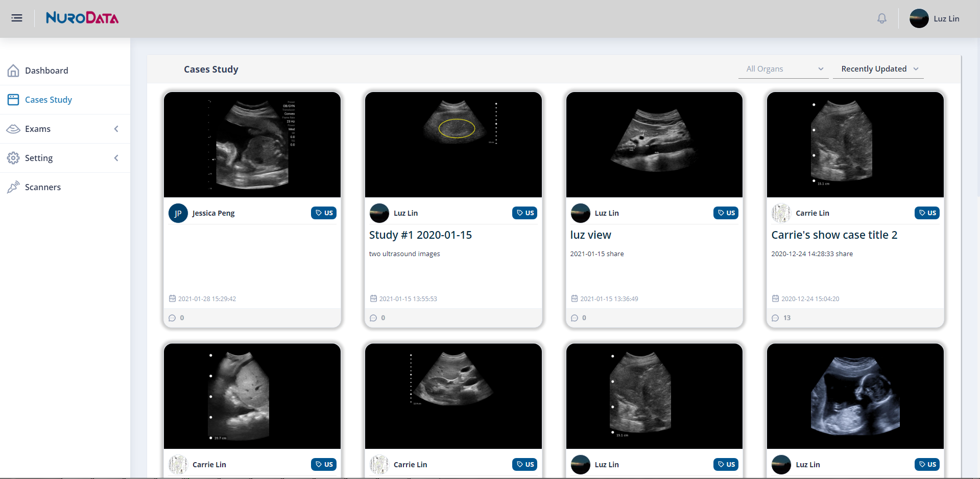Go to Dashboard in the sidebar

(x=65, y=71)
